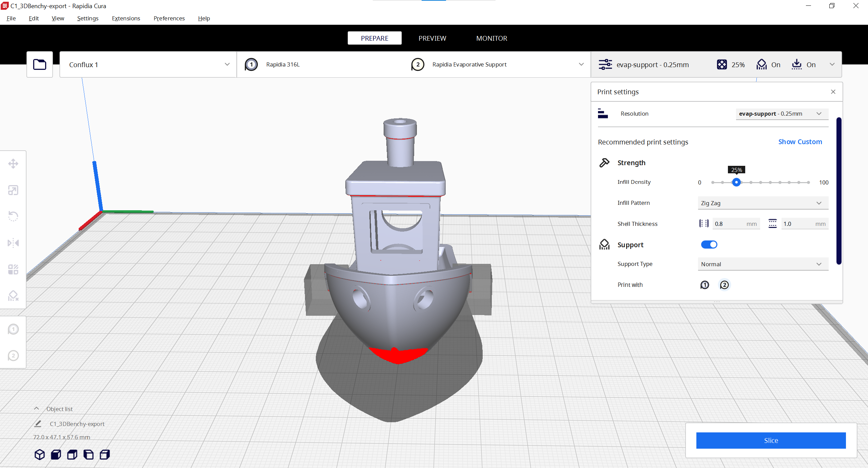Select extruder 1 for Print with
This screenshot has height=468, width=868.
(705, 285)
